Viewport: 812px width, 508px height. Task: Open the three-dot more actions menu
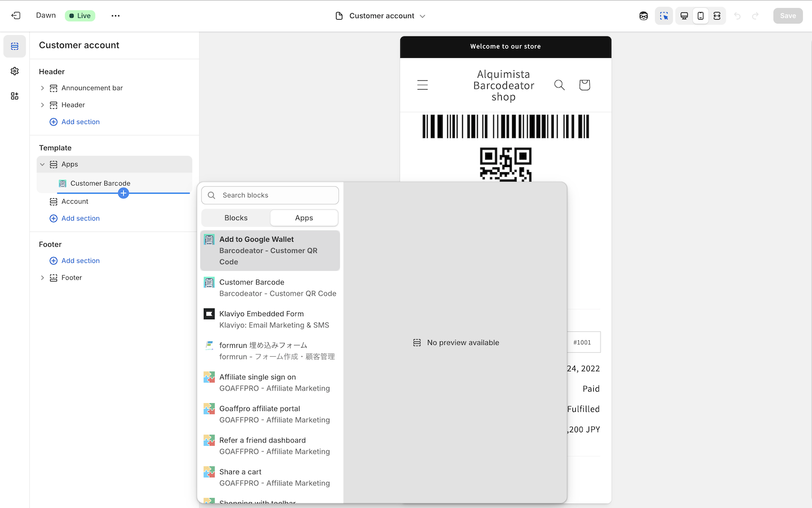pos(116,16)
